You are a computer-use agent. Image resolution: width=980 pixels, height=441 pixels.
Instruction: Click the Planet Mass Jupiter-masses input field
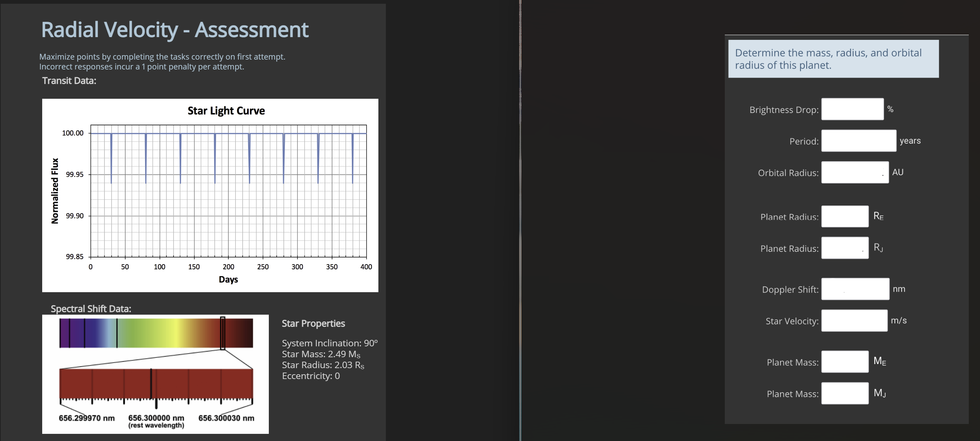click(x=845, y=393)
